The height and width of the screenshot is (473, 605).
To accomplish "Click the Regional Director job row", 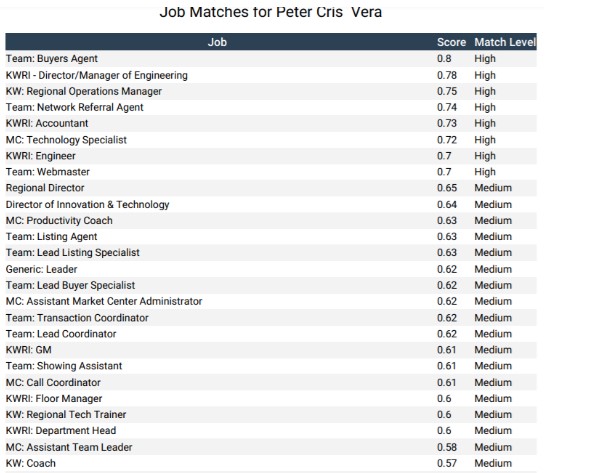I will click(x=45, y=188).
